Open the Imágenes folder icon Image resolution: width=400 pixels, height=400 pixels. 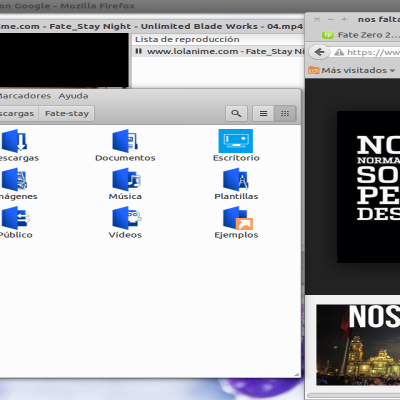click(x=14, y=179)
